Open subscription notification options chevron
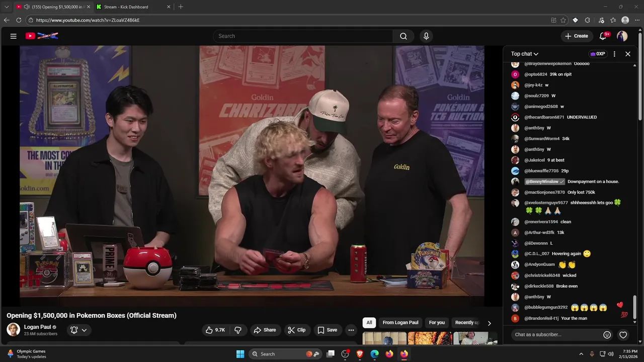 tap(84, 330)
